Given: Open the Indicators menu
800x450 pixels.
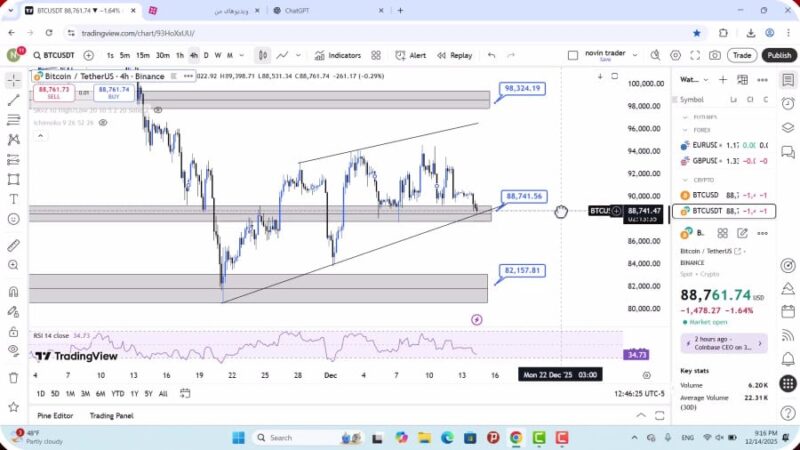Looking at the screenshot, I should 337,55.
